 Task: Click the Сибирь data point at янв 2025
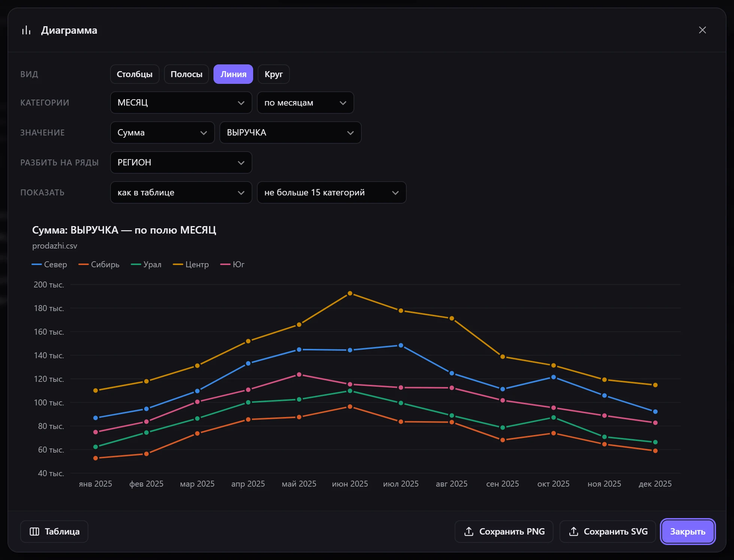95,458
